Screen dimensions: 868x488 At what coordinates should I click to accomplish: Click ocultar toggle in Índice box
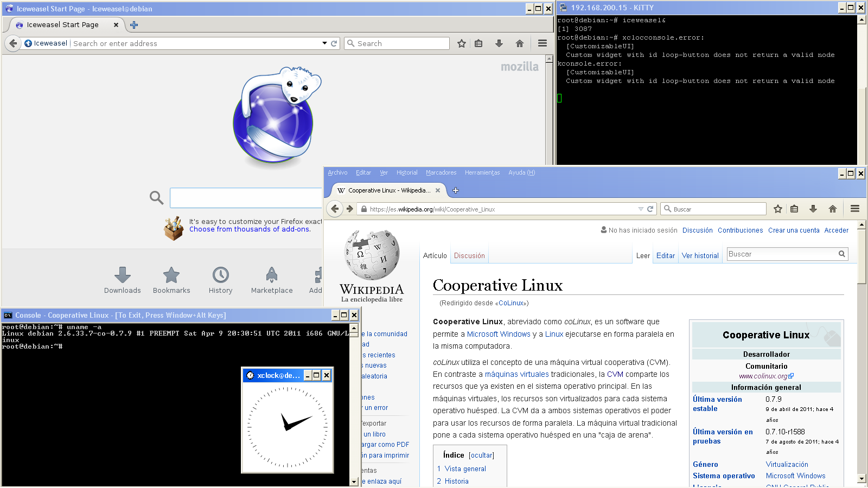[482, 455]
